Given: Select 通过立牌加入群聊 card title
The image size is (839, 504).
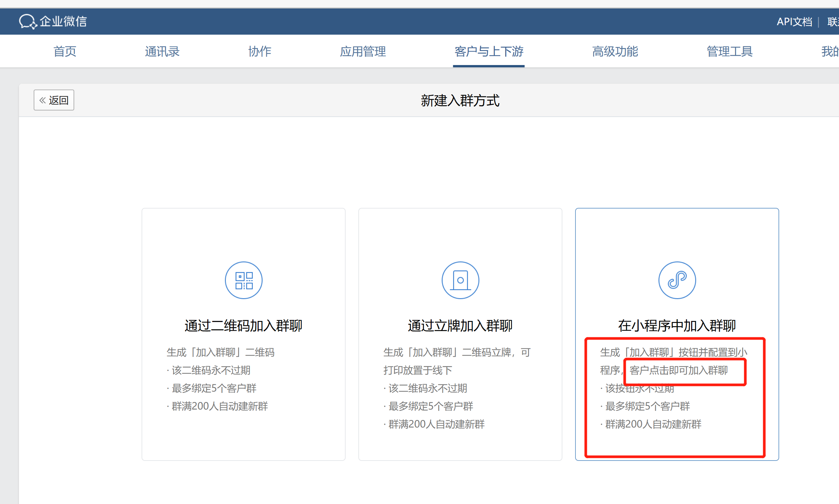Looking at the screenshot, I should click(460, 325).
